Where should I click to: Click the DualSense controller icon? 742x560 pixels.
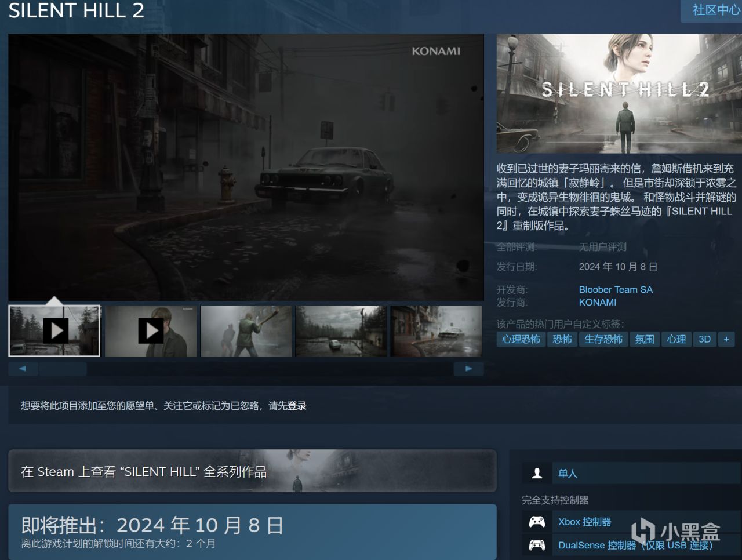(x=537, y=545)
